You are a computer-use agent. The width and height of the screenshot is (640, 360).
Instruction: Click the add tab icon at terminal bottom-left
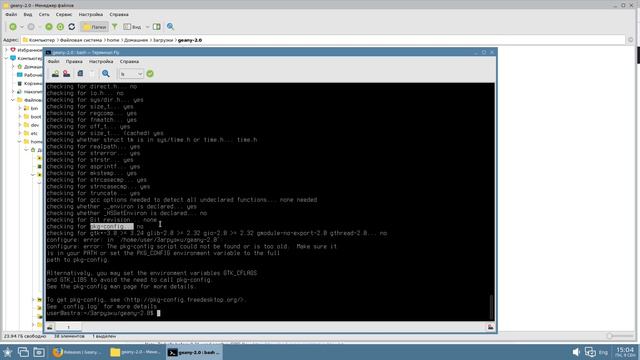[50, 327]
